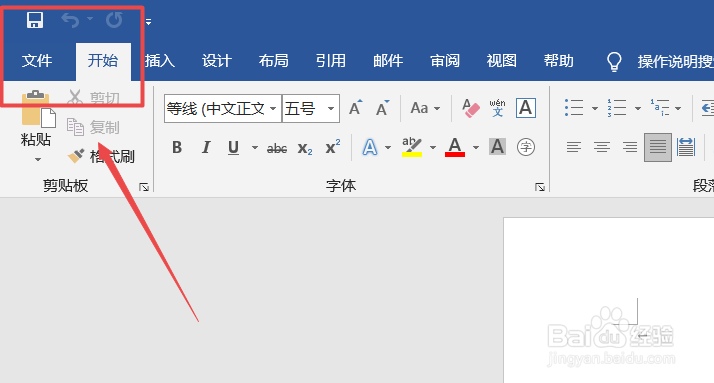Switch to the 审阅 ribbon tab
The height and width of the screenshot is (383, 714).
[445, 61]
